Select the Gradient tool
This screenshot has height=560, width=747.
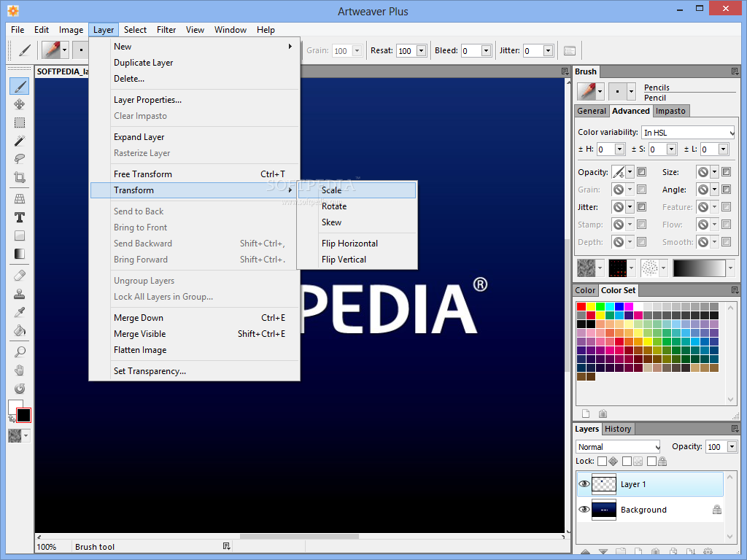coord(20,254)
